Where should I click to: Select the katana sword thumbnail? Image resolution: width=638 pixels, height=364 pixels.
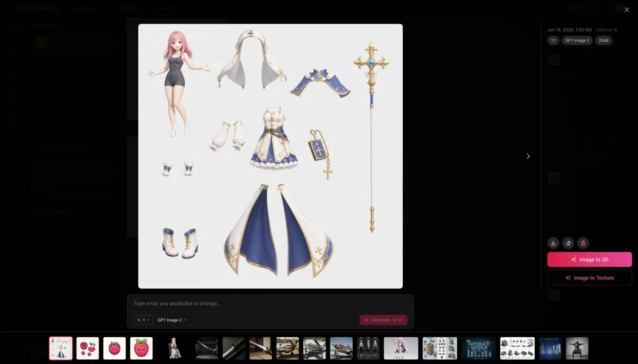click(x=234, y=348)
